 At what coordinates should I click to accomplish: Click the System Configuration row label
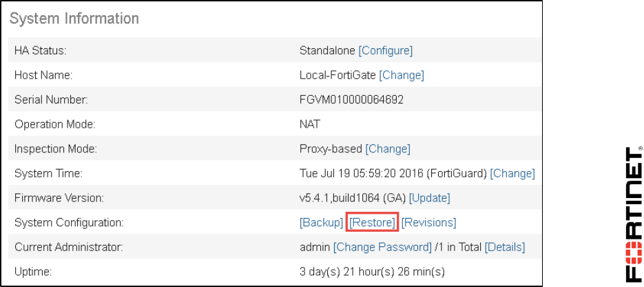tap(69, 223)
